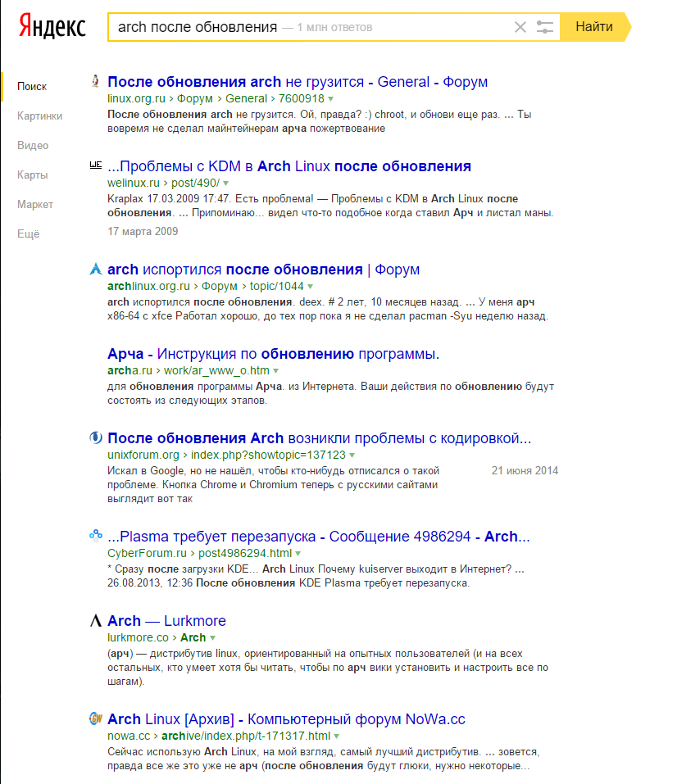Image resolution: width=677 pixels, height=784 pixels.
Task: Click 'General' breadcrumb in first result
Action: click(x=246, y=98)
